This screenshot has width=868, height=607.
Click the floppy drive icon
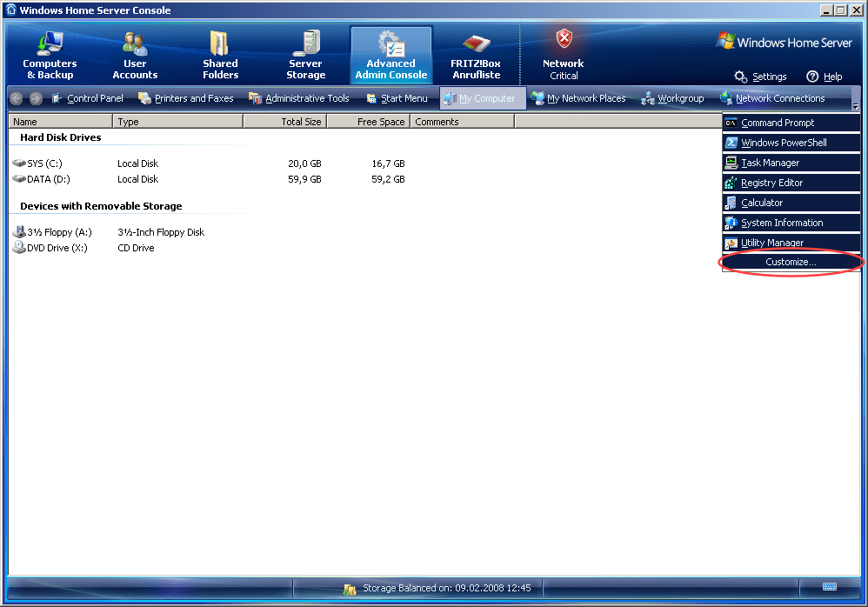tap(19, 232)
